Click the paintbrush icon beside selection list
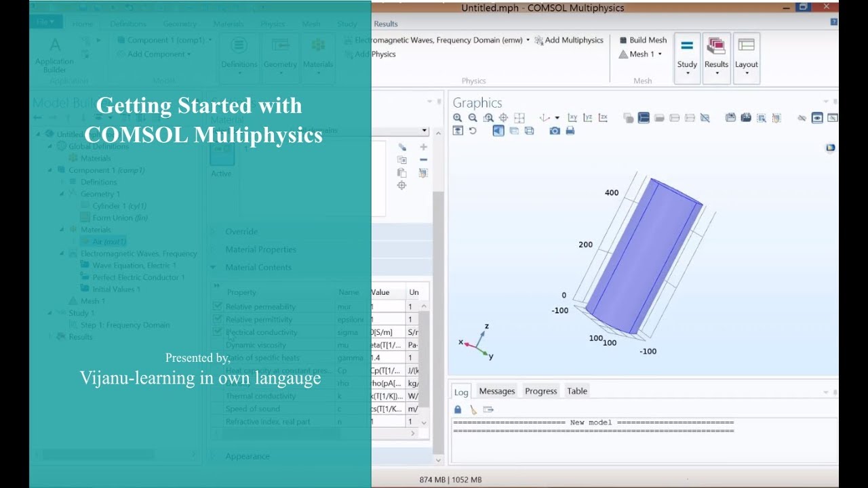The width and height of the screenshot is (868, 488). pyautogui.click(x=401, y=147)
